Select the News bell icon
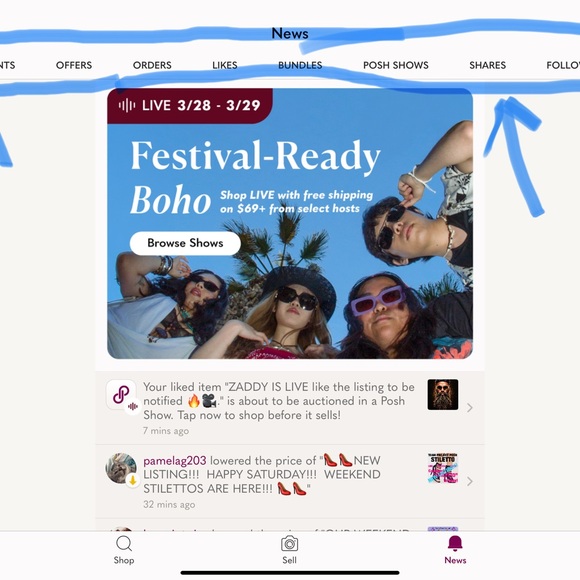The image size is (580, 580). pyautogui.click(x=455, y=543)
